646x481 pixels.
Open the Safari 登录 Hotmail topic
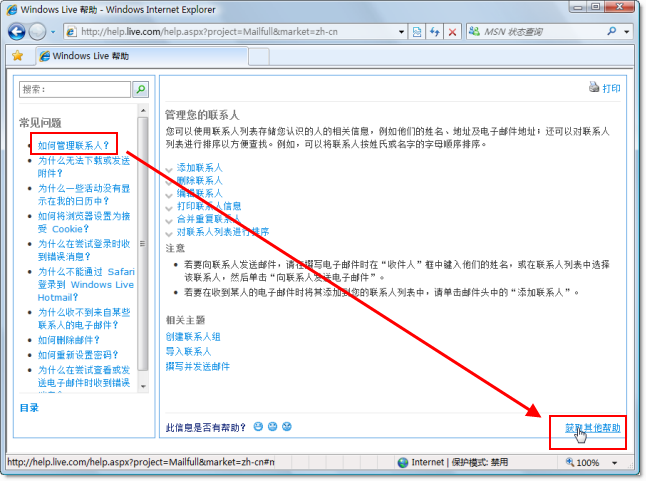point(86,285)
